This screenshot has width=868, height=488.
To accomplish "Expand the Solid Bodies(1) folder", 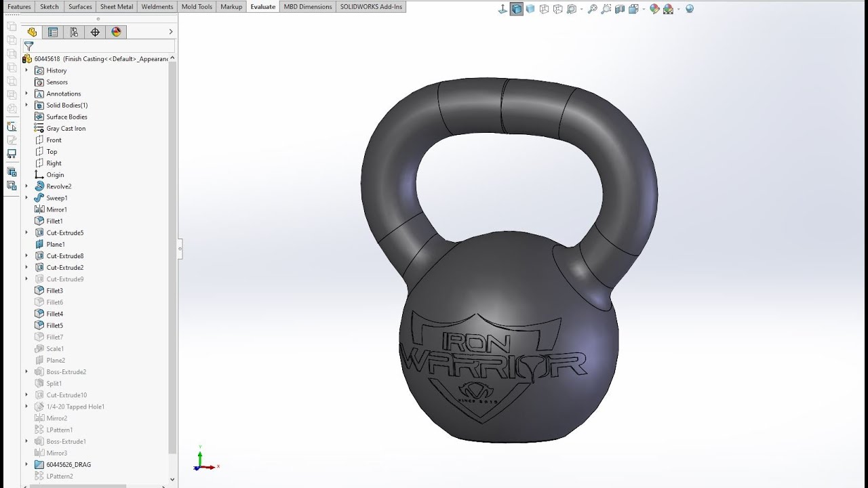I will [26, 105].
